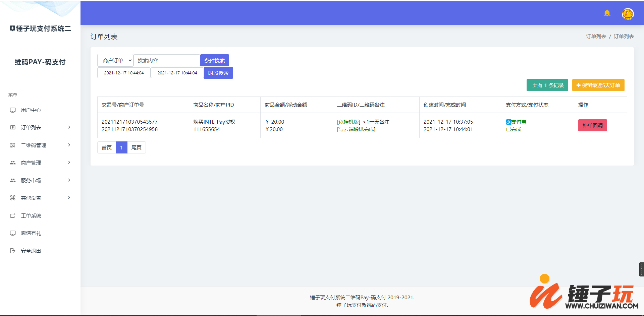644x316 pixels.
Task: Click the 订单列表 sidebar icon
Action: pos(13,128)
